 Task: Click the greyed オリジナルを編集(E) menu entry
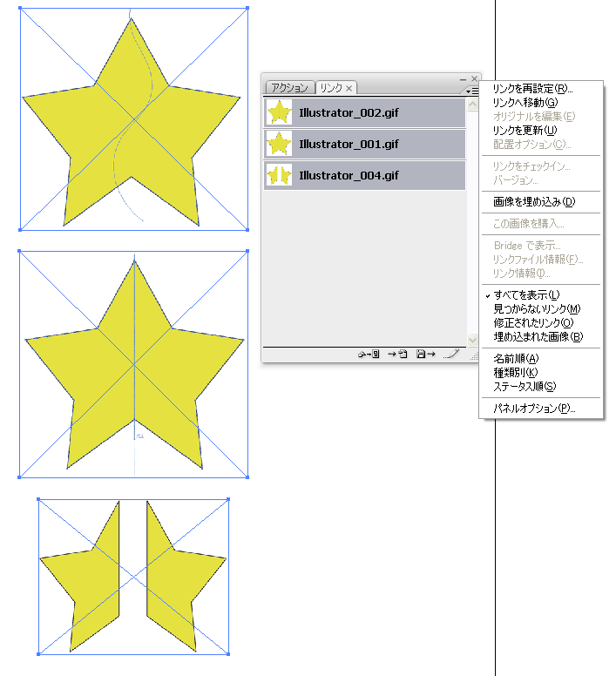pos(534,117)
